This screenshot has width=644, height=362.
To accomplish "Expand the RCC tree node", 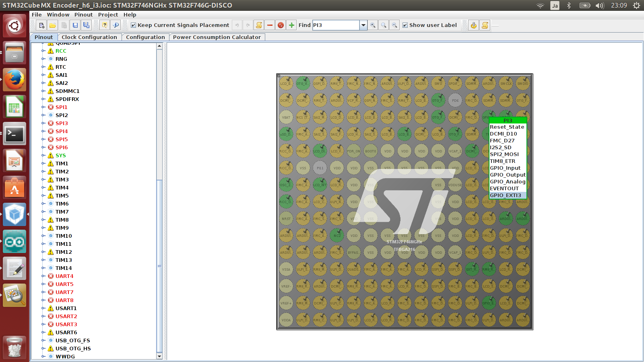I will click(x=43, y=51).
